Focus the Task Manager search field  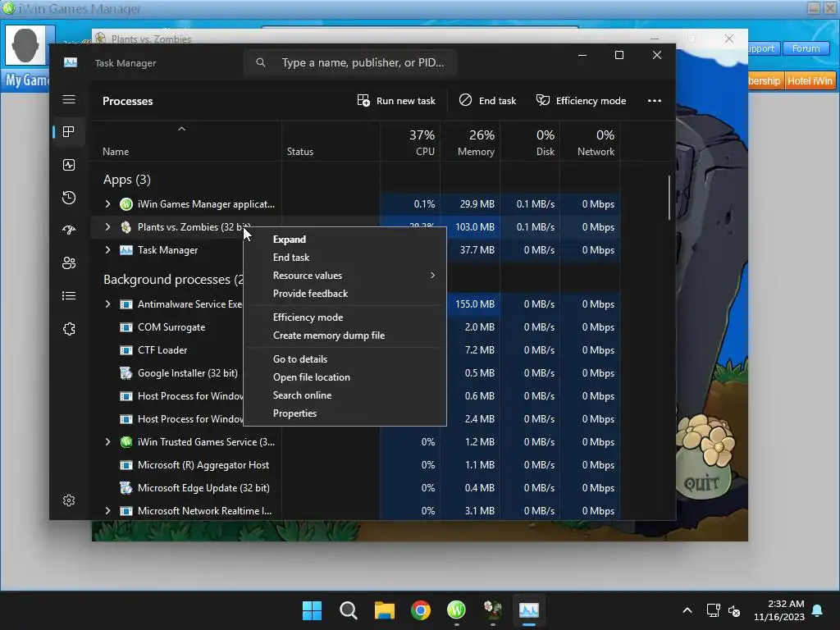click(x=350, y=62)
